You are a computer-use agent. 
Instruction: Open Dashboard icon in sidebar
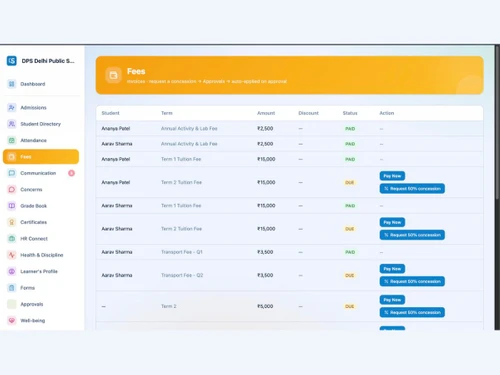[x=12, y=84]
